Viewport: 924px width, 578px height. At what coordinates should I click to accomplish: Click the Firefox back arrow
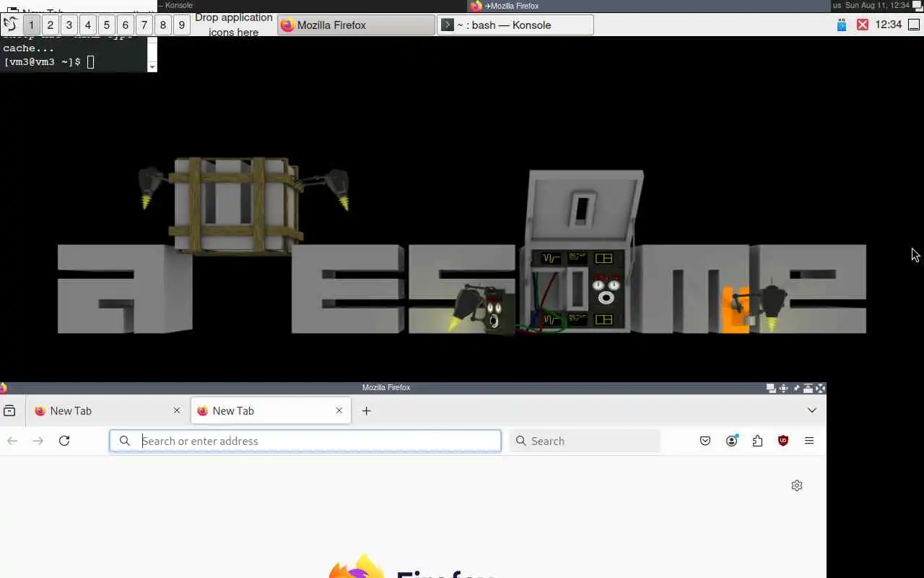point(12,441)
